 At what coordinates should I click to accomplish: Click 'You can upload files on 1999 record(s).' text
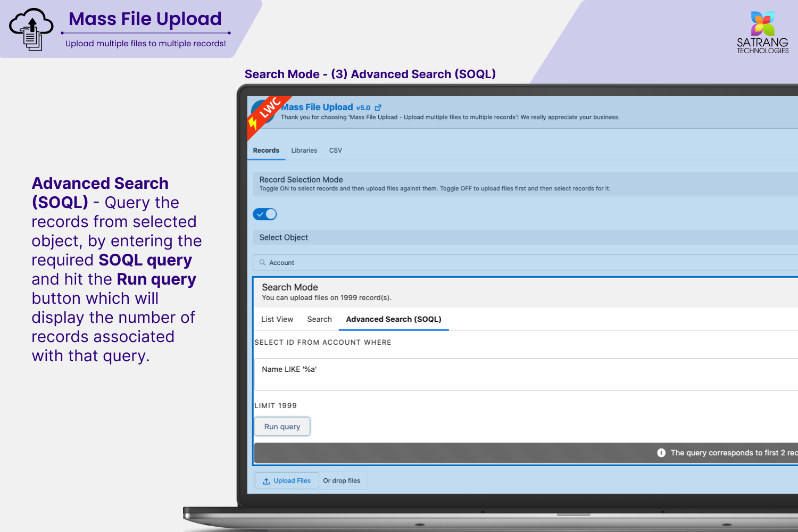click(x=327, y=298)
